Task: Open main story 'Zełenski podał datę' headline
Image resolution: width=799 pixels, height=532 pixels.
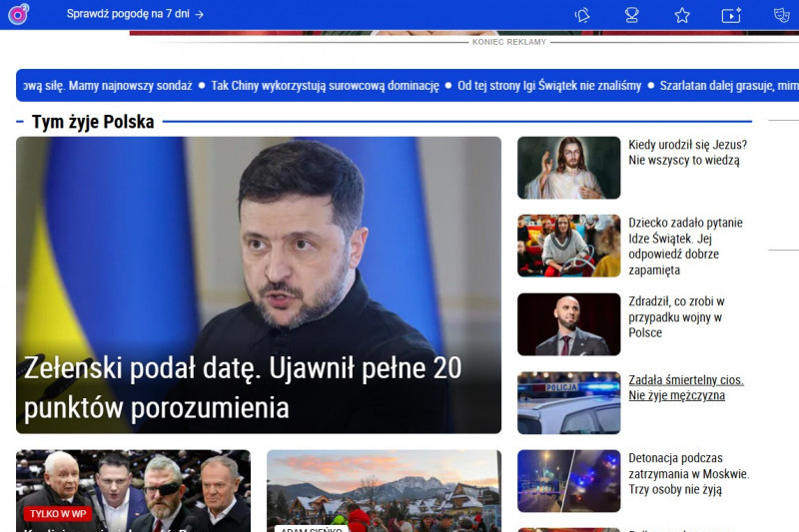Action: [x=243, y=387]
